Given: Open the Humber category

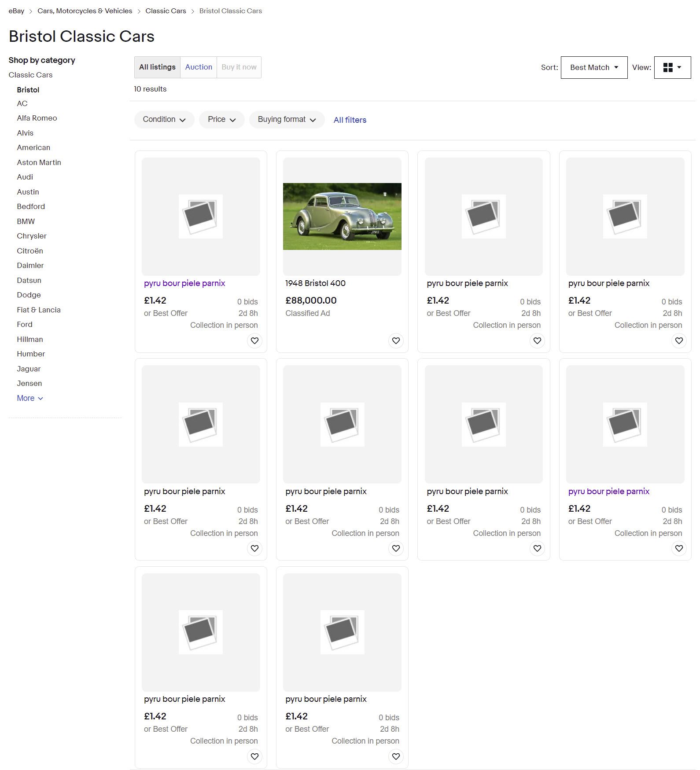Looking at the screenshot, I should pyautogui.click(x=31, y=354).
